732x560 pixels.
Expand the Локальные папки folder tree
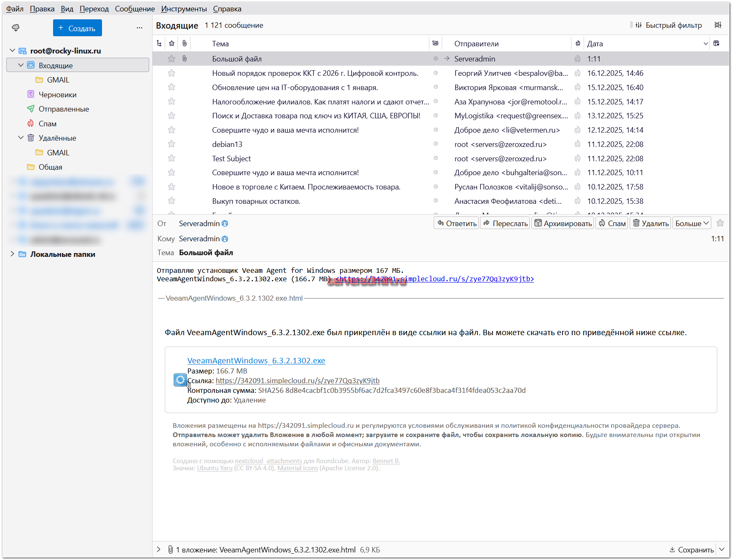point(12,254)
